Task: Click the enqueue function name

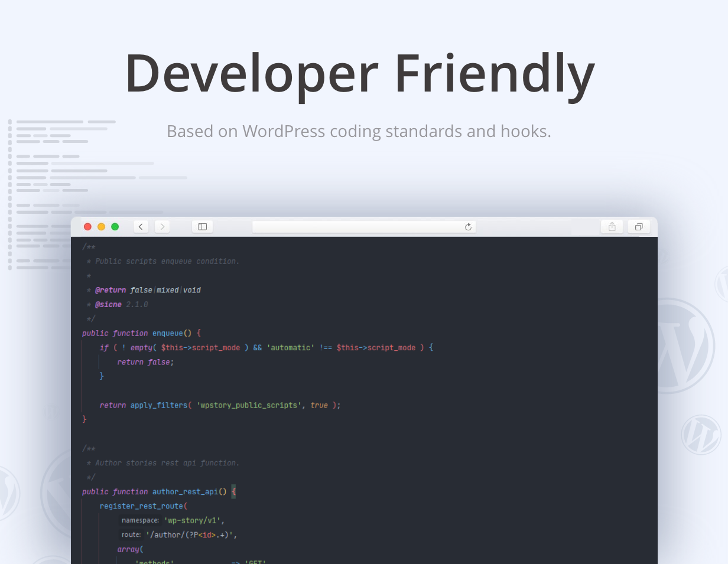Action: [x=168, y=333]
